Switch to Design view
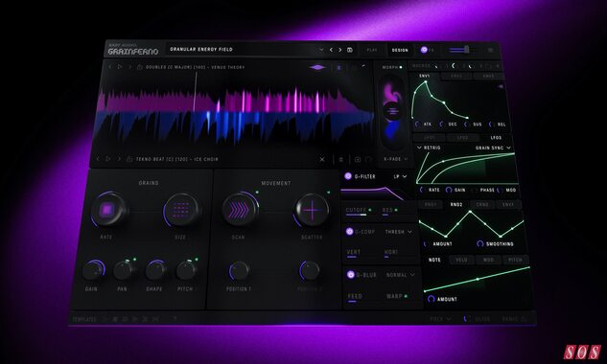The width and height of the screenshot is (607, 364). click(x=400, y=50)
